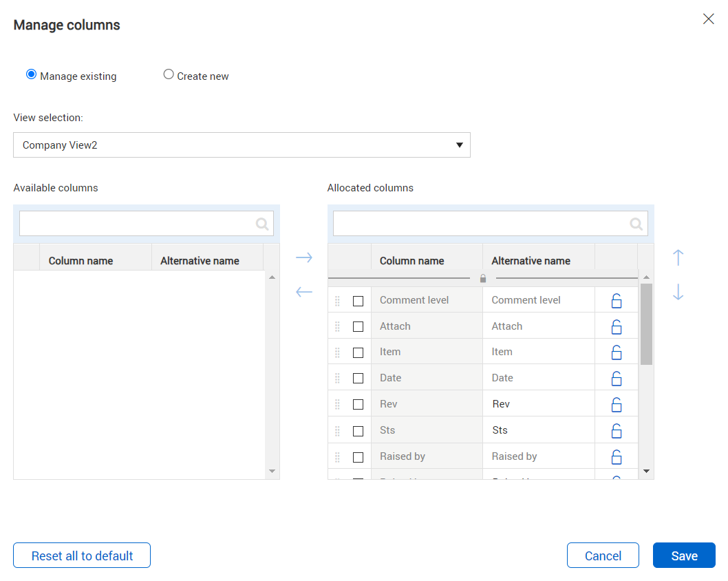The height and width of the screenshot is (581, 728).
Task: Toggle the lock icon for Attach row
Action: pyautogui.click(x=617, y=327)
